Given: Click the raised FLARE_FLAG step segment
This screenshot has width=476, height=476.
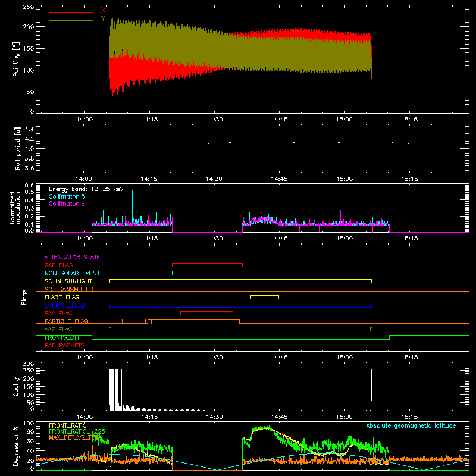Looking at the screenshot, I should tap(265, 295).
